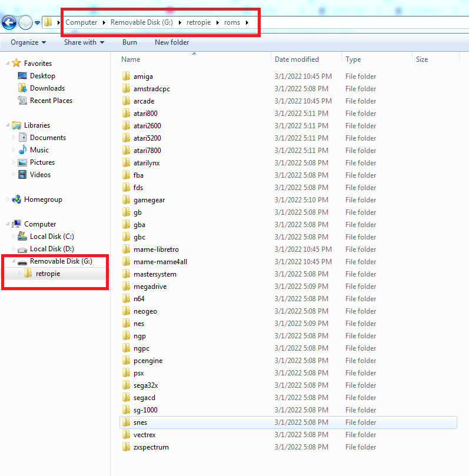
Task: Click the n64 folder icon
Action: click(126, 299)
